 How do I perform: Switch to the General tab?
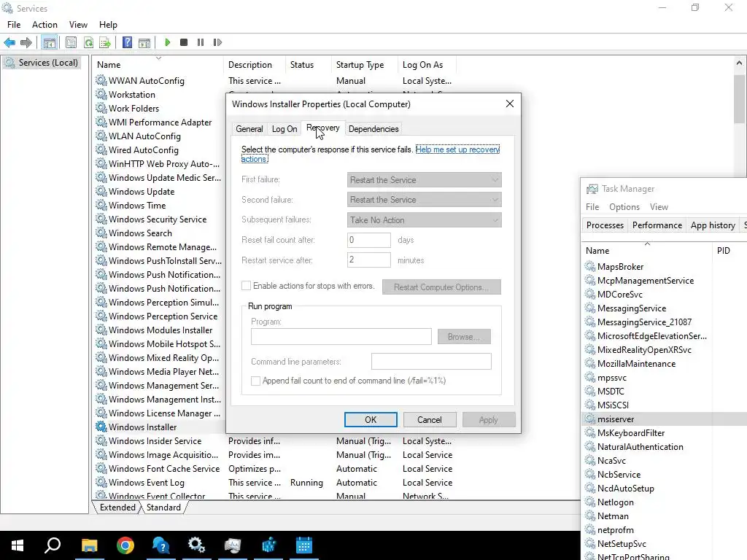(x=249, y=129)
